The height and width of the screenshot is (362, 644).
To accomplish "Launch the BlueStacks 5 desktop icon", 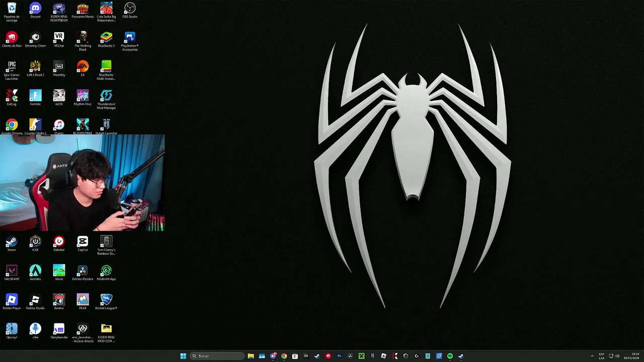I will [x=106, y=39].
